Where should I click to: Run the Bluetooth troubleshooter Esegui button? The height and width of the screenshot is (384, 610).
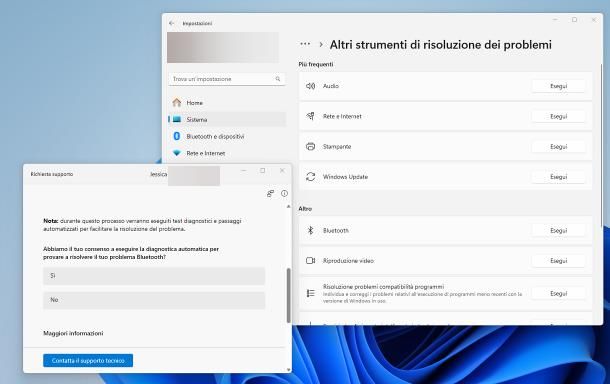coord(559,231)
